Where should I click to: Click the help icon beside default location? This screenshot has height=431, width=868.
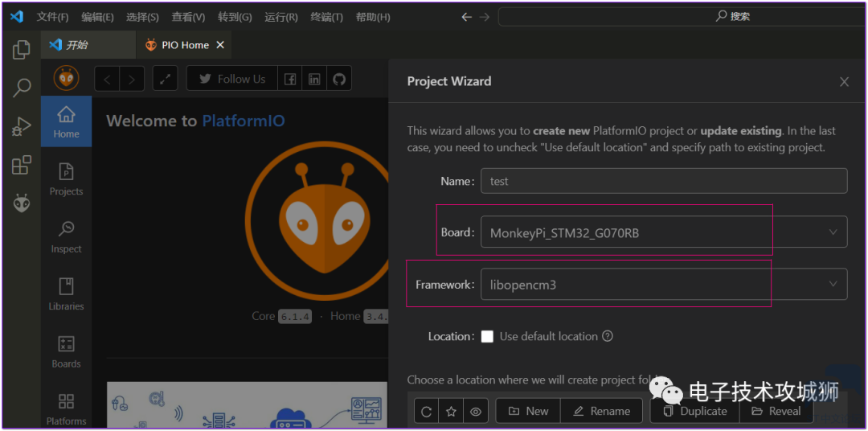pyautogui.click(x=608, y=336)
